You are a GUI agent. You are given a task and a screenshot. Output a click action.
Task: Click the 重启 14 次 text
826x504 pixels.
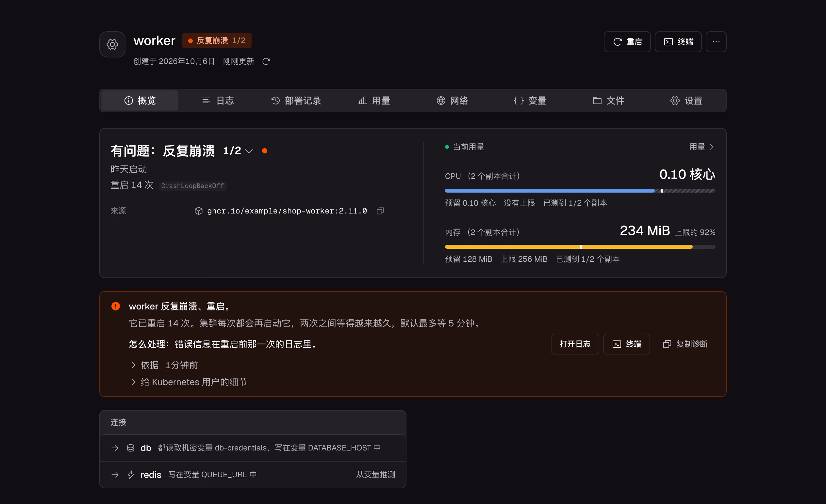point(132,185)
